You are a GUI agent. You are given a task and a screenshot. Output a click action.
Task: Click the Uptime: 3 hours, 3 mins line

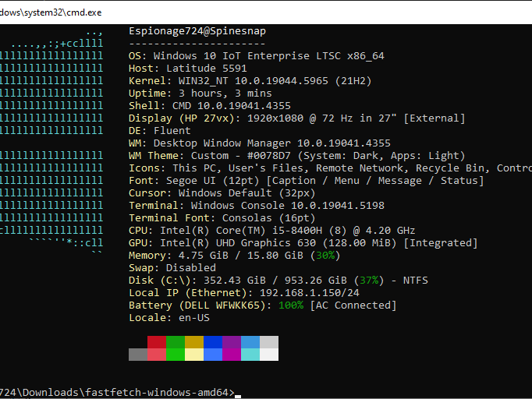click(x=200, y=94)
